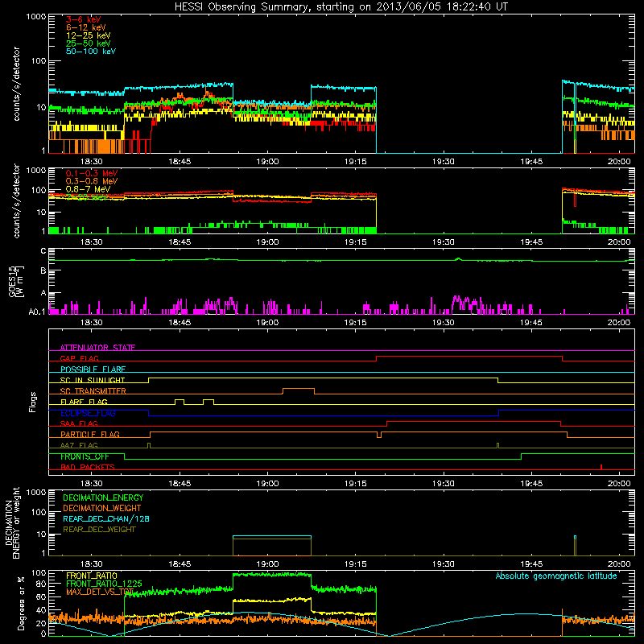This screenshot has width=644, height=644.
Task: Select the REAR_DEC_CHAN/128 legend label
Action: click(x=106, y=518)
